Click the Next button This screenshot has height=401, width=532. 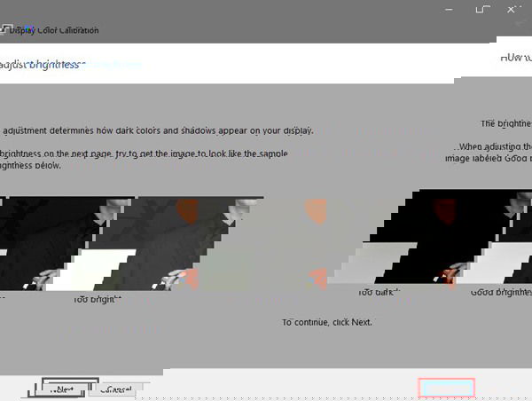point(64,389)
